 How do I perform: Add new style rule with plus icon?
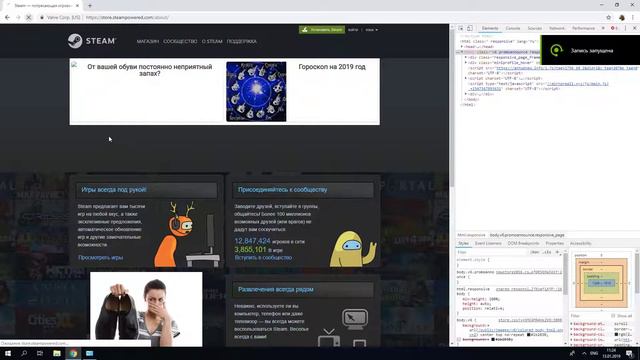pos(557,252)
